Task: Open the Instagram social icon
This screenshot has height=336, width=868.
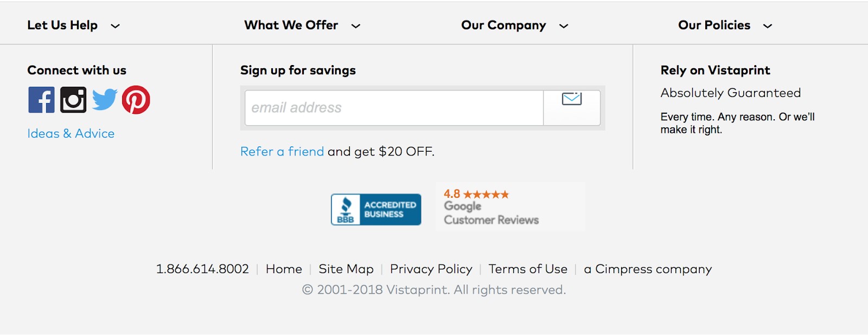Action: click(x=73, y=100)
